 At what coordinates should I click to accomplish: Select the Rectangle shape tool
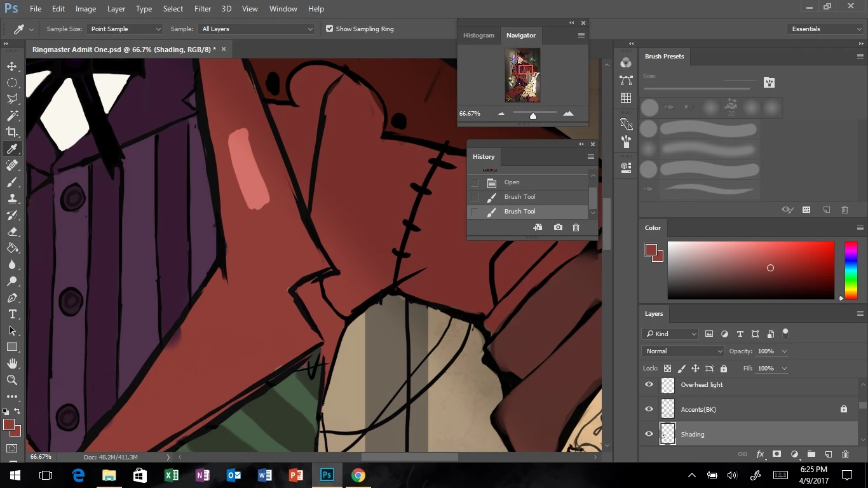click(12, 347)
